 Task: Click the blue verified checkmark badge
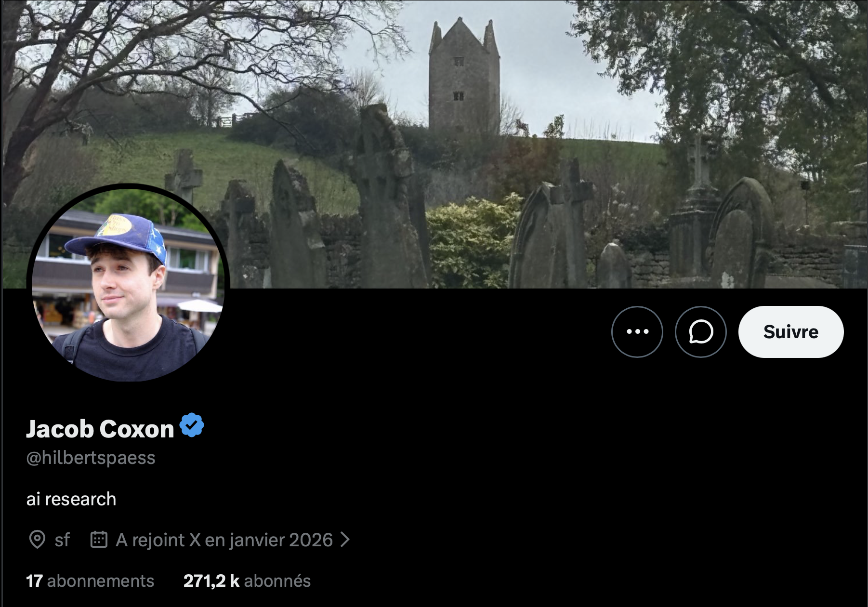click(x=192, y=425)
